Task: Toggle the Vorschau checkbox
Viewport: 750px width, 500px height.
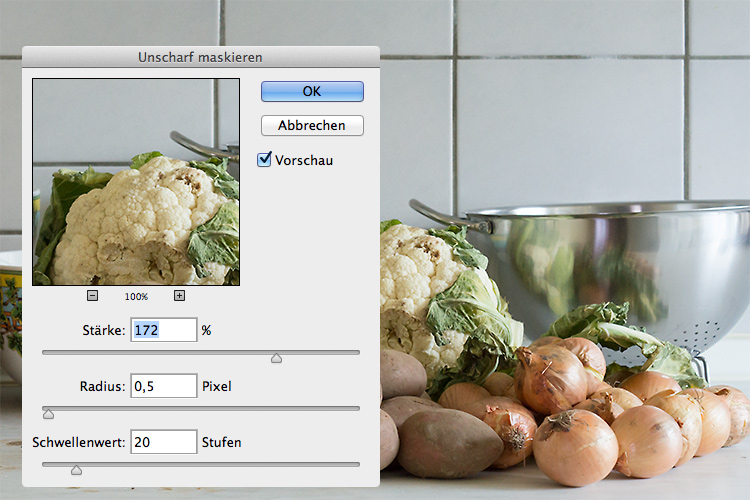Action: 264,159
